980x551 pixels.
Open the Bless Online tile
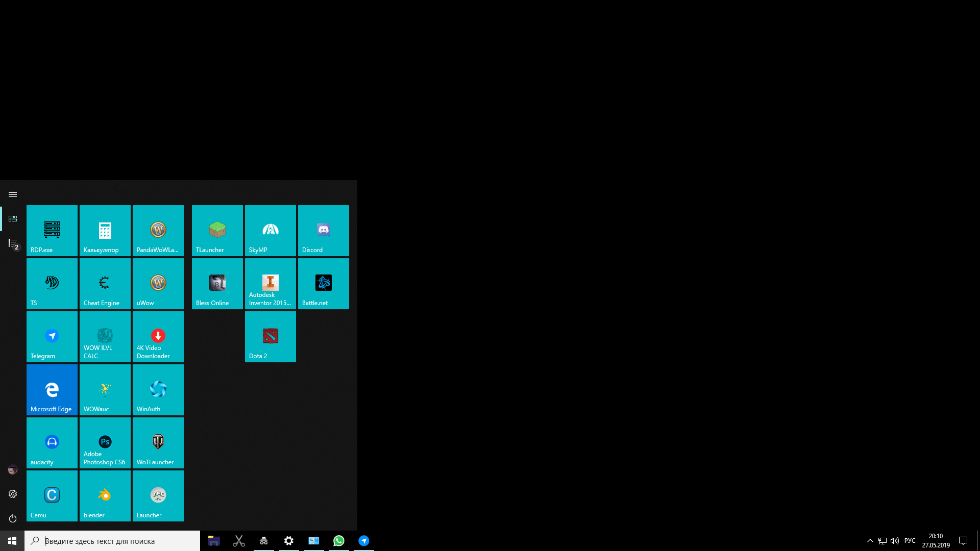[x=217, y=284]
